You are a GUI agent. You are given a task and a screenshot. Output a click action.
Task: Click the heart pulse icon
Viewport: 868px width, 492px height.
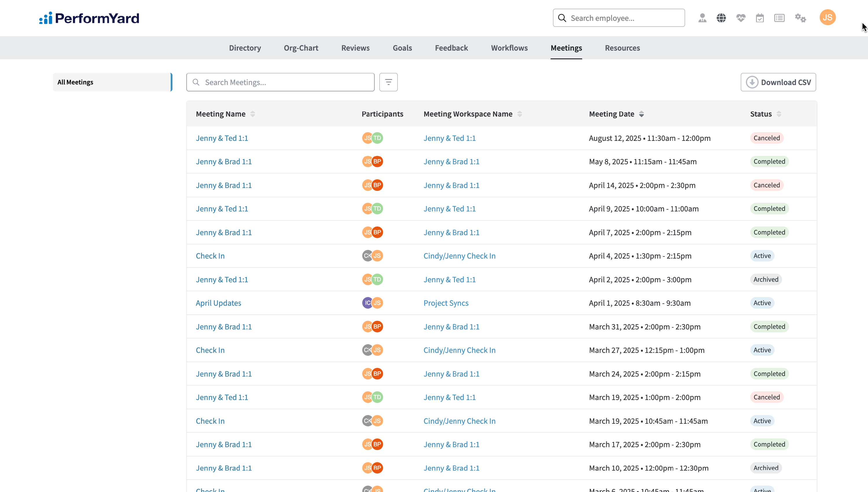(741, 18)
